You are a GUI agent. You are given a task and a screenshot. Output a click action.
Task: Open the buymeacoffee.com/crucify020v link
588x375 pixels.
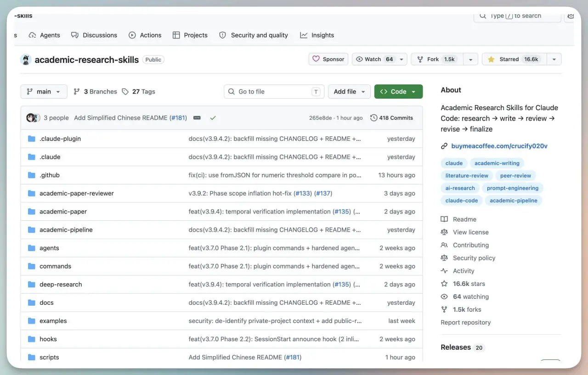pos(499,146)
